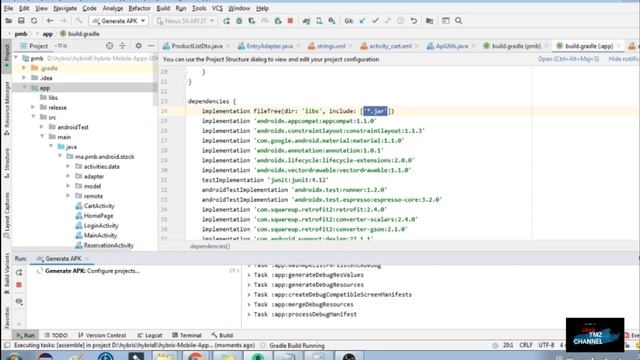Switch to ApiUtils.java tab
This screenshot has height=360, width=640.
coord(451,46)
